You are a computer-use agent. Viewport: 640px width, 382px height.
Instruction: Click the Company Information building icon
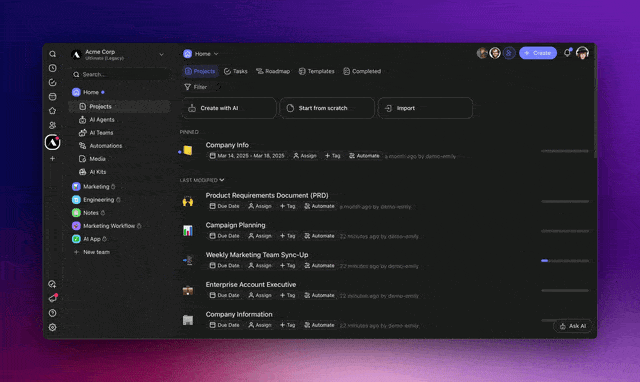tap(188, 320)
